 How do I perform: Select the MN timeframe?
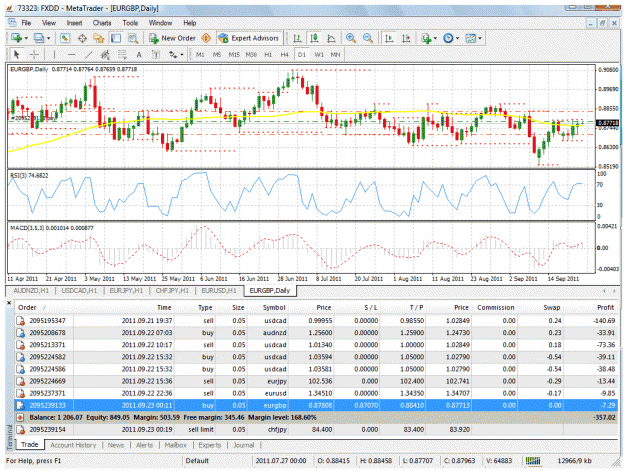335,55
